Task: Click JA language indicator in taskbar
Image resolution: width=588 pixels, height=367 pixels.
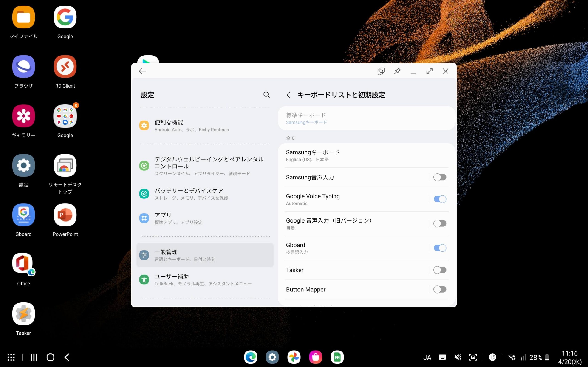Action: tap(427, 357)
